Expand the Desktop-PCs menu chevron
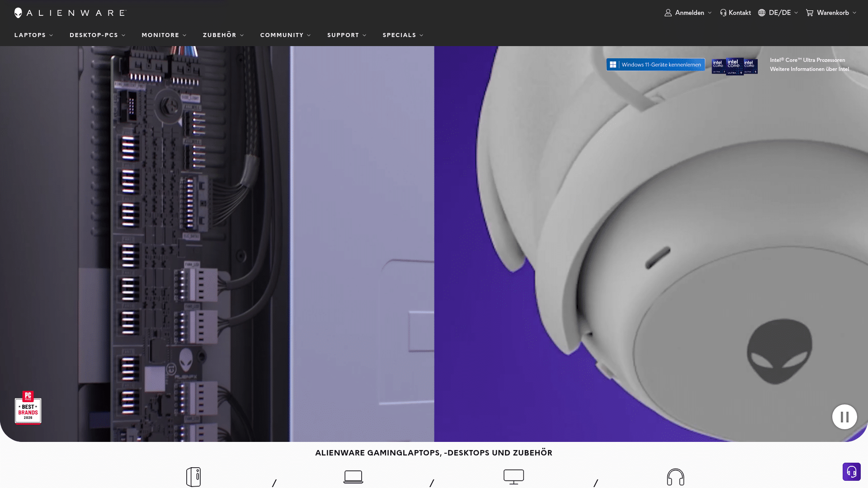 coord(123,35)
